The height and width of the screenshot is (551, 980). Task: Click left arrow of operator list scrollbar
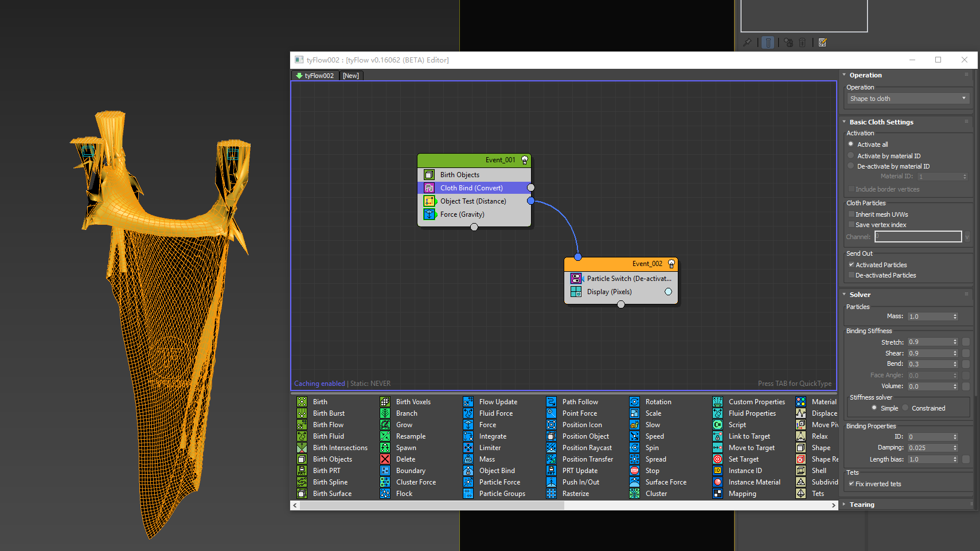tap(295, 505)
